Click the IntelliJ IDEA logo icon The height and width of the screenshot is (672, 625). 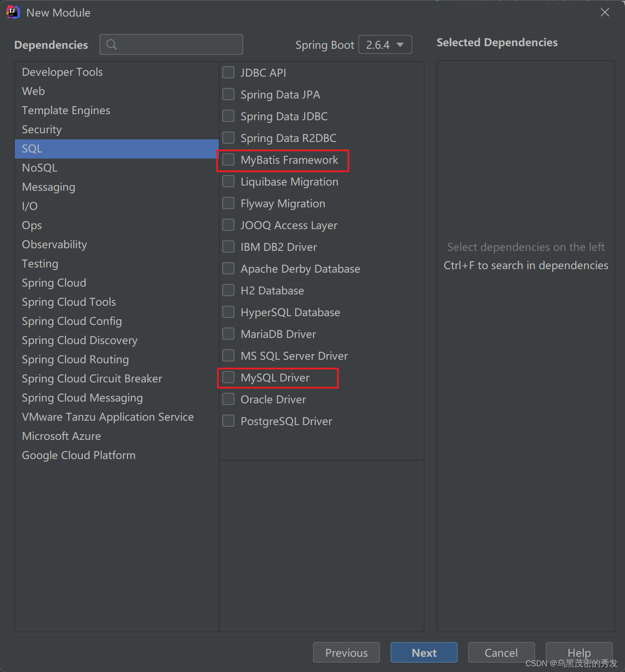point(13,12)
